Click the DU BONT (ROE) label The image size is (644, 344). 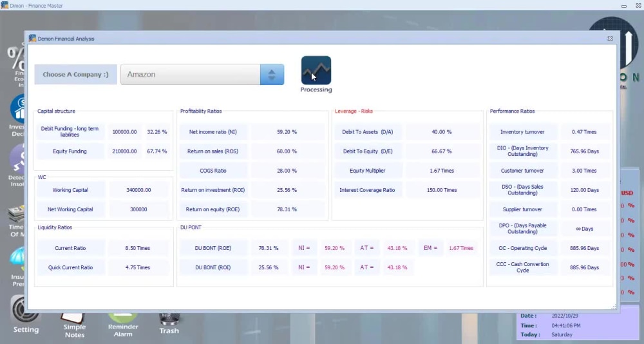213,248
